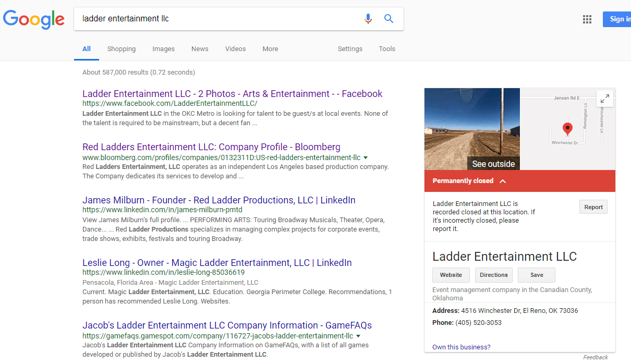Click the Own this business? link
Image resolution: width=631 pixels, height=364 pixels.
[x=462, y=347]
